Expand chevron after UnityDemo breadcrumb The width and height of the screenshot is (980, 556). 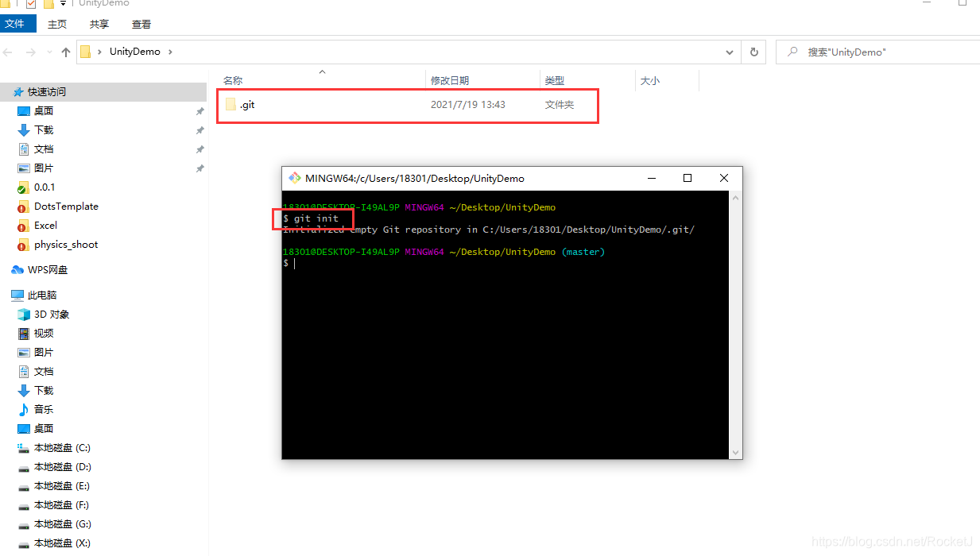[x=169, y=52]
